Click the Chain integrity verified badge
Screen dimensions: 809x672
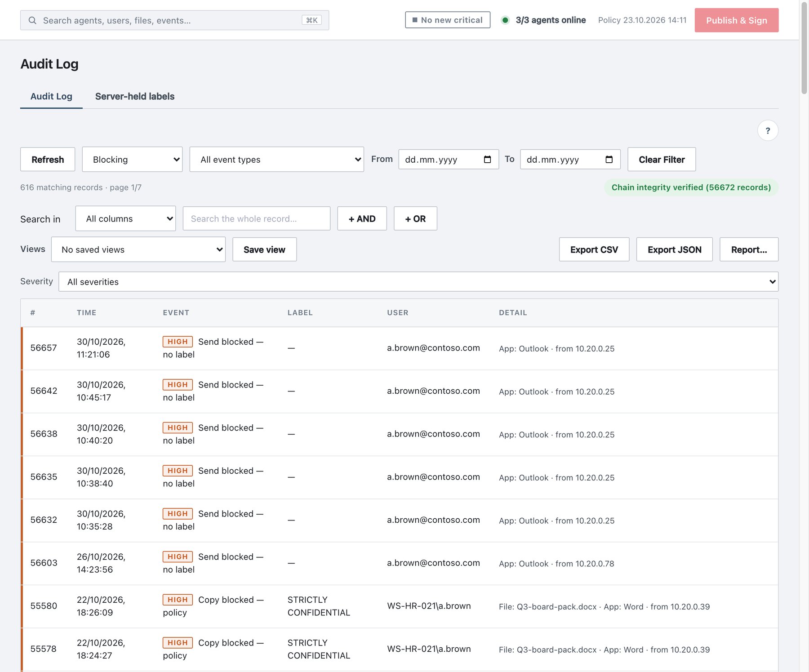coord(691,187)
